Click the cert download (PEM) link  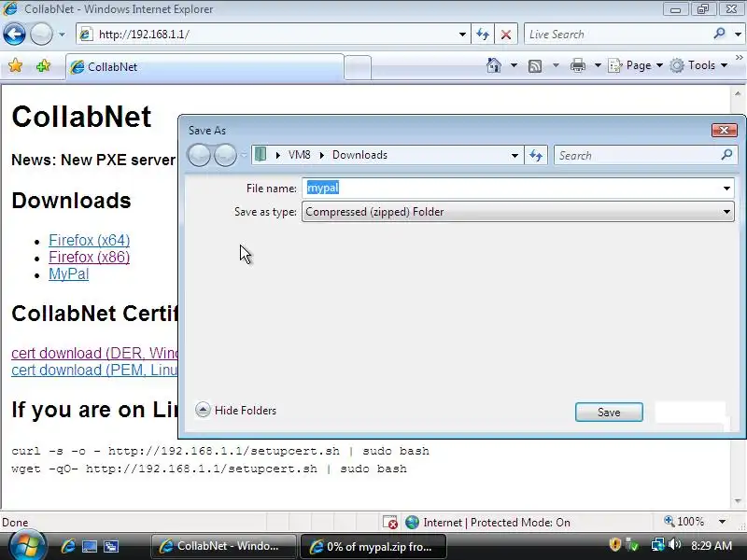(x=94, y=370)
